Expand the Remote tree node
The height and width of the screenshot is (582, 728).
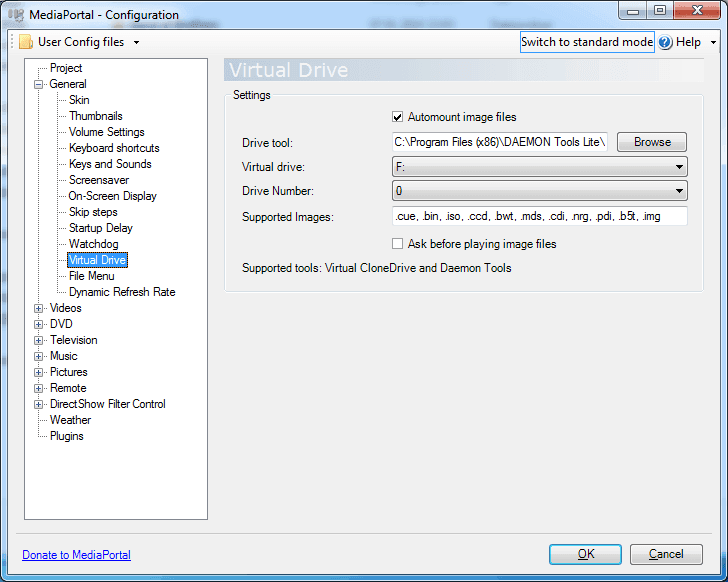pos(39,388)
